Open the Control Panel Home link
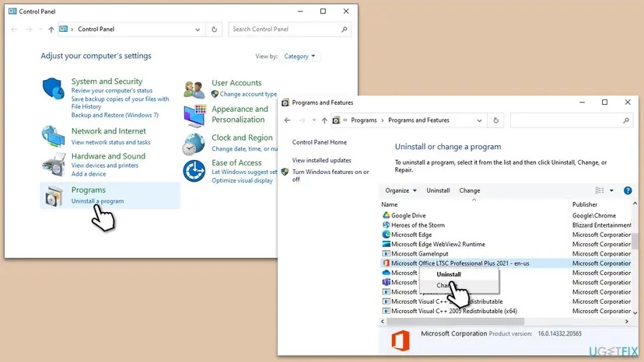 coord(320,142)
